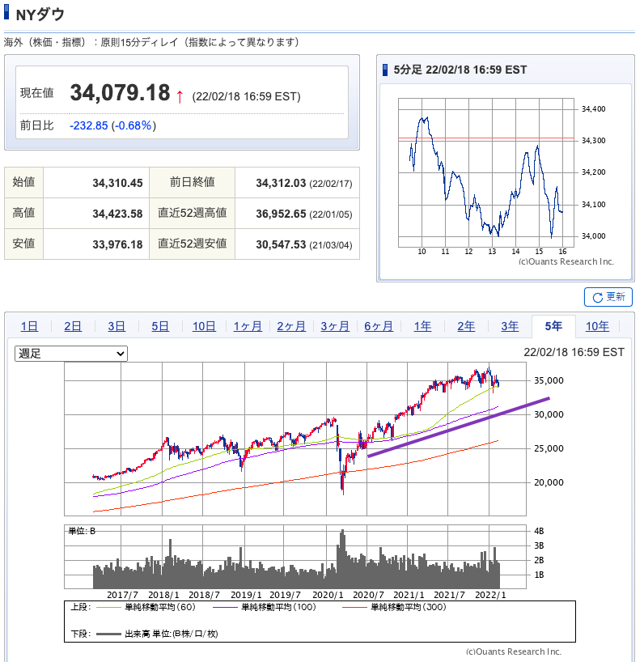The width and height of the screenshot is (644, 662).
Task: Select the active 5年 tab
Action: (553, 326)
